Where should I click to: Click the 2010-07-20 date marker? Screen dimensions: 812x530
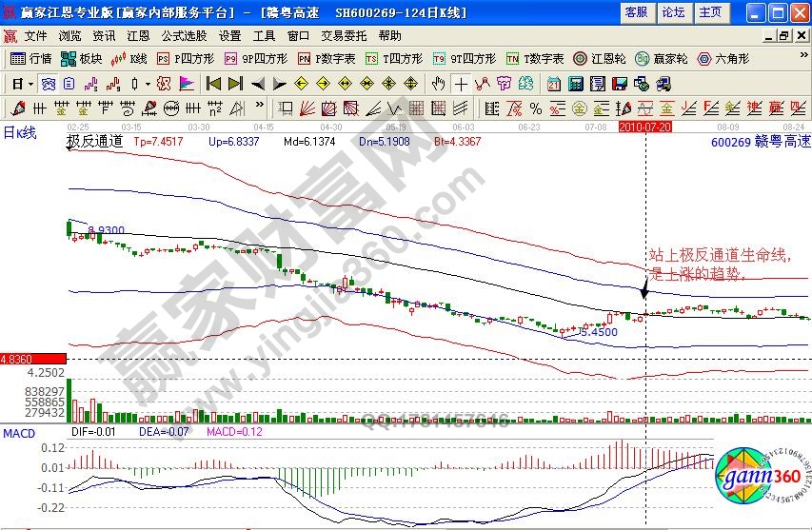tap(644, 126)
